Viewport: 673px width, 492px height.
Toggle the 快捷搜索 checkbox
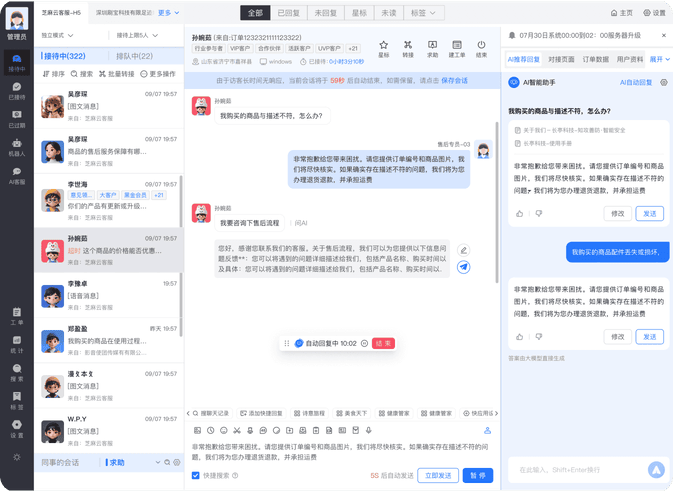click(x=196, y=476)
